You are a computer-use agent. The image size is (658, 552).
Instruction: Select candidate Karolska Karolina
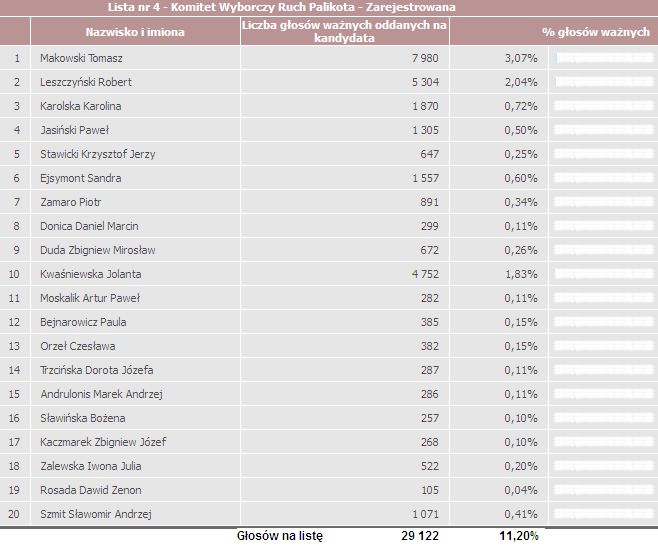(81, 106)
